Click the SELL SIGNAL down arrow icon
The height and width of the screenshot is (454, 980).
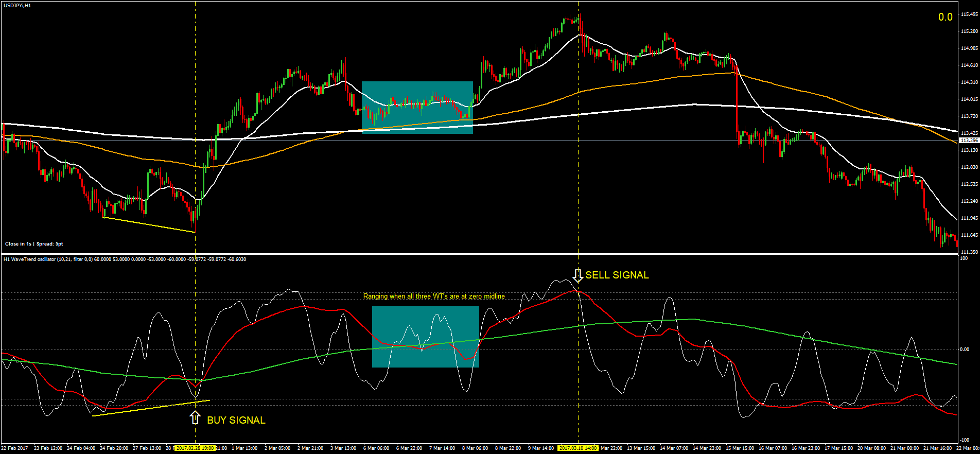pos(578,275)
